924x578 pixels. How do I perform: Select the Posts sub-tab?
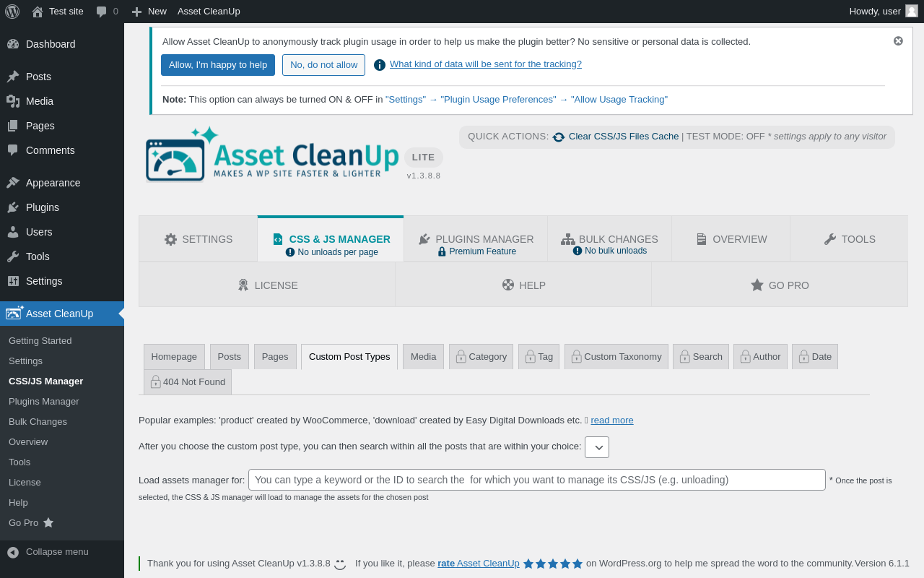[230, 357]
